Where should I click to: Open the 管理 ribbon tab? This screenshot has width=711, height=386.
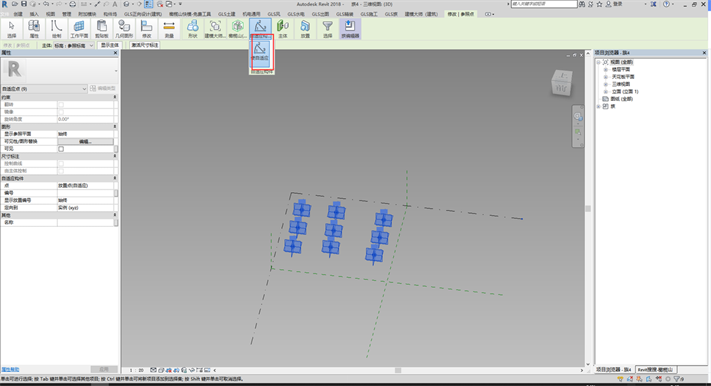coord(67,14)
